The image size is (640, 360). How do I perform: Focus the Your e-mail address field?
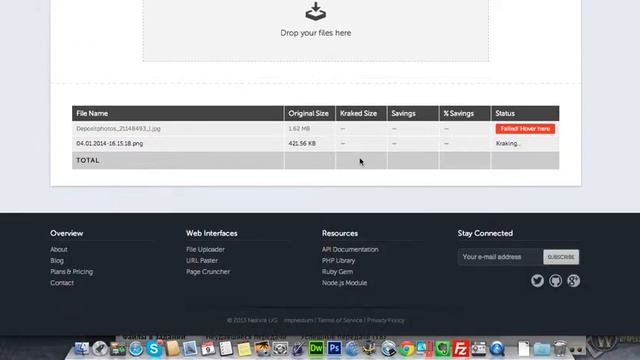pyautogui.click(x=500, y=257)
